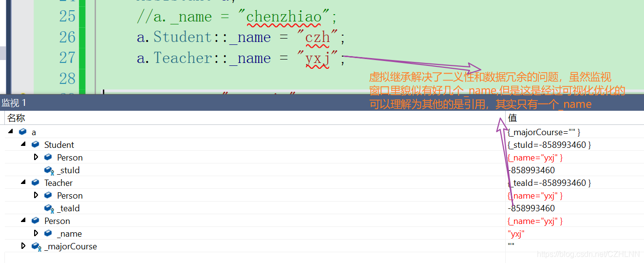Click the "czh" string literal in code
The width and height of the screenshot is (644, 263).
tap(317, 38)
